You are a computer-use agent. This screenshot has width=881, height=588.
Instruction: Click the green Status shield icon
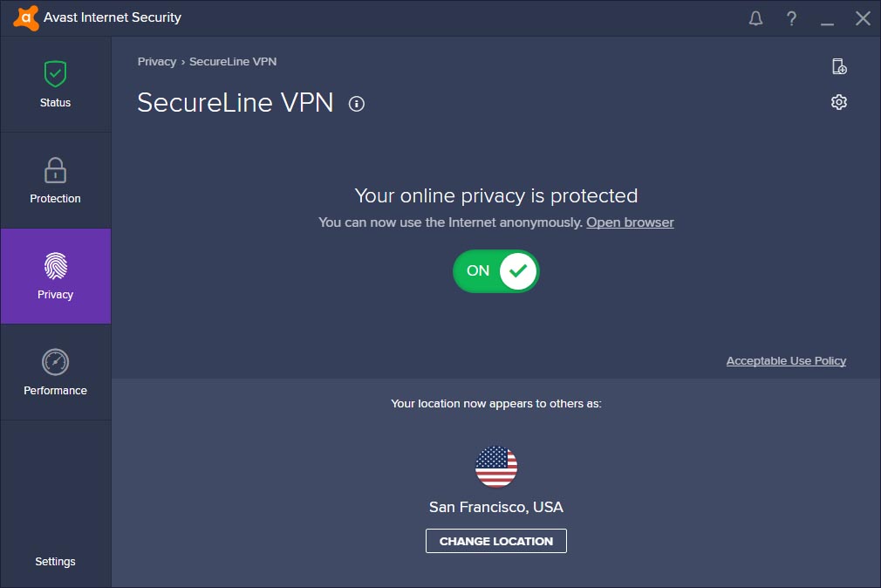point(55,73)
